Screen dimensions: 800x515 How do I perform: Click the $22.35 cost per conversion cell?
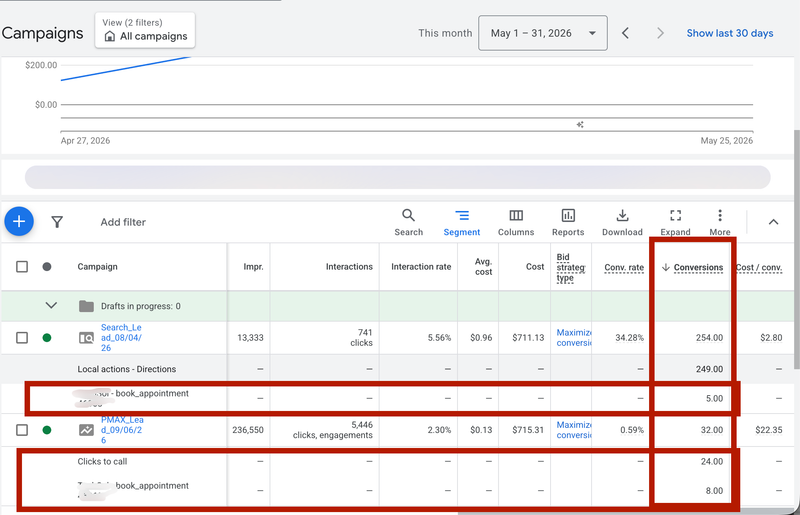[x=769, y=430]
